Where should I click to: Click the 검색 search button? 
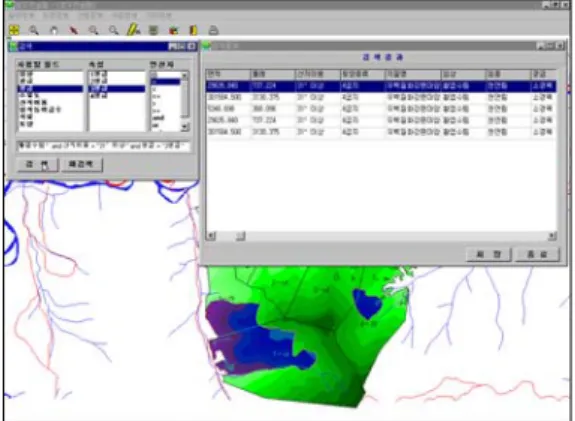(x=37, y=164)
